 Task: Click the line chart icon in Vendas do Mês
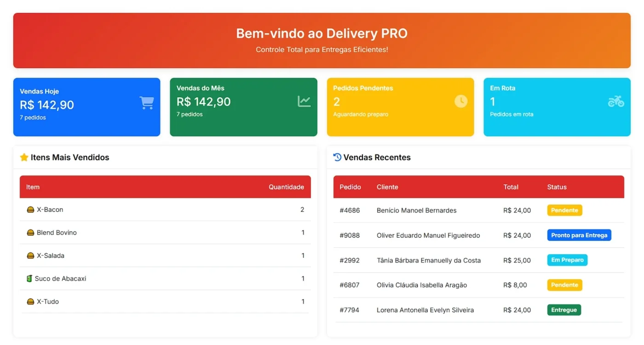(x=304, y=101)
